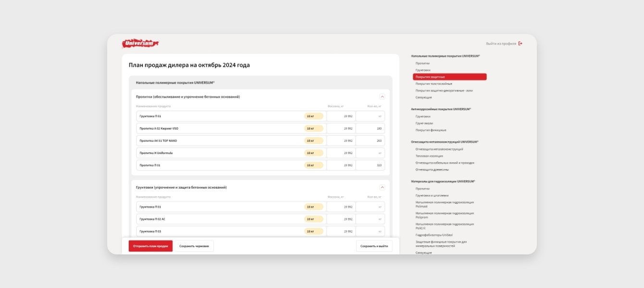Open Пропитки under Напольные полимерные покрытия
Screen dimensions: 644x288
click(422, 63)
